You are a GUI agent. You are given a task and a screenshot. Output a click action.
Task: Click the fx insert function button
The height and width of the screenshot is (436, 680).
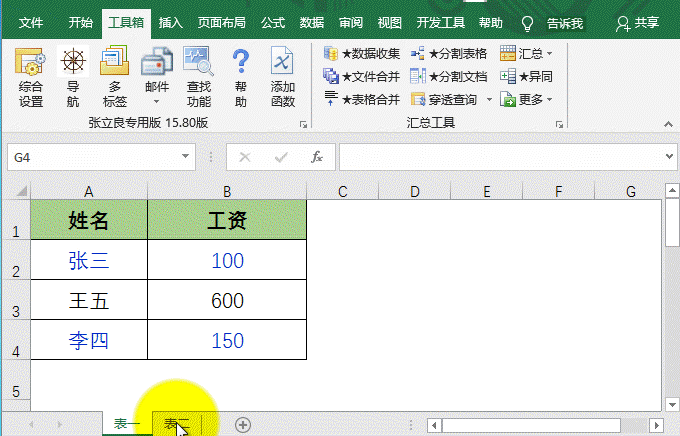317,157
